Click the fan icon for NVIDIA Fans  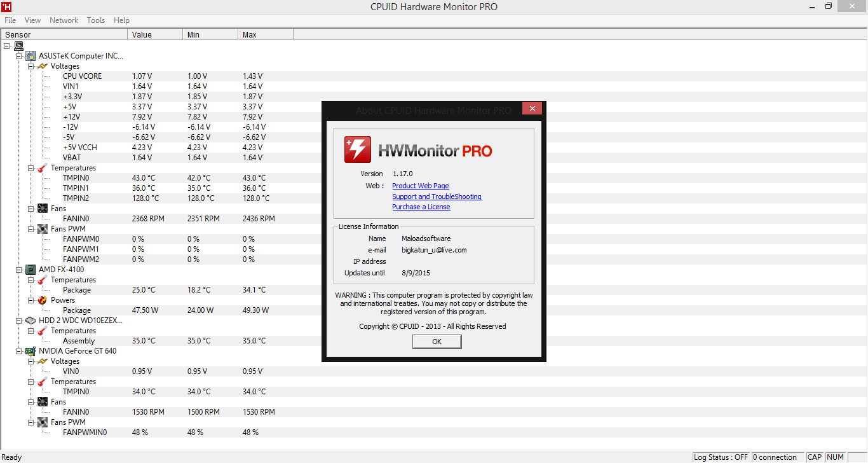tap(43, 402)
